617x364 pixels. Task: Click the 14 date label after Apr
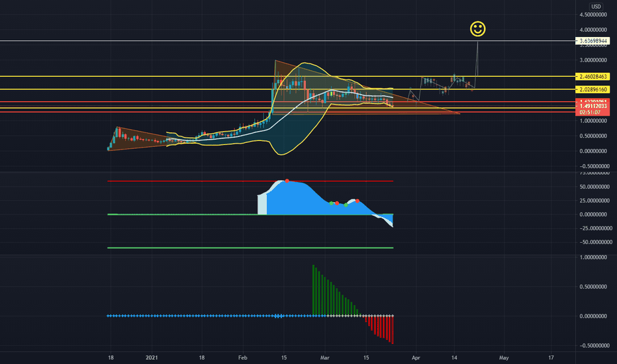[454, 357]
